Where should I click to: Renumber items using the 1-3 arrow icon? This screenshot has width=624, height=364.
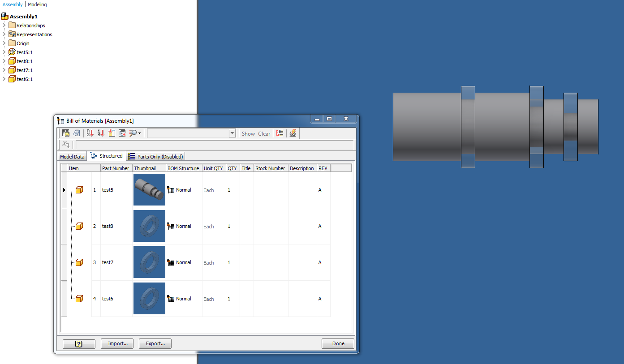(x=101, y=133)
